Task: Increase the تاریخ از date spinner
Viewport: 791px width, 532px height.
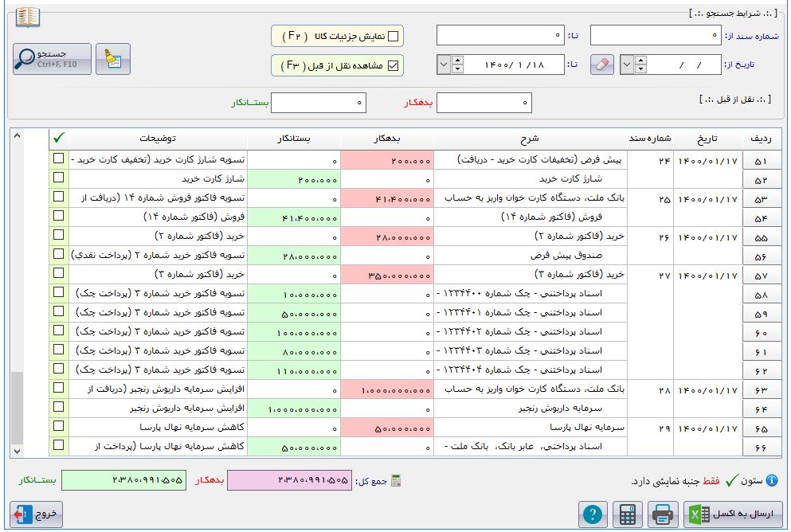Action: pyautogui.click(x=640, y=61)
